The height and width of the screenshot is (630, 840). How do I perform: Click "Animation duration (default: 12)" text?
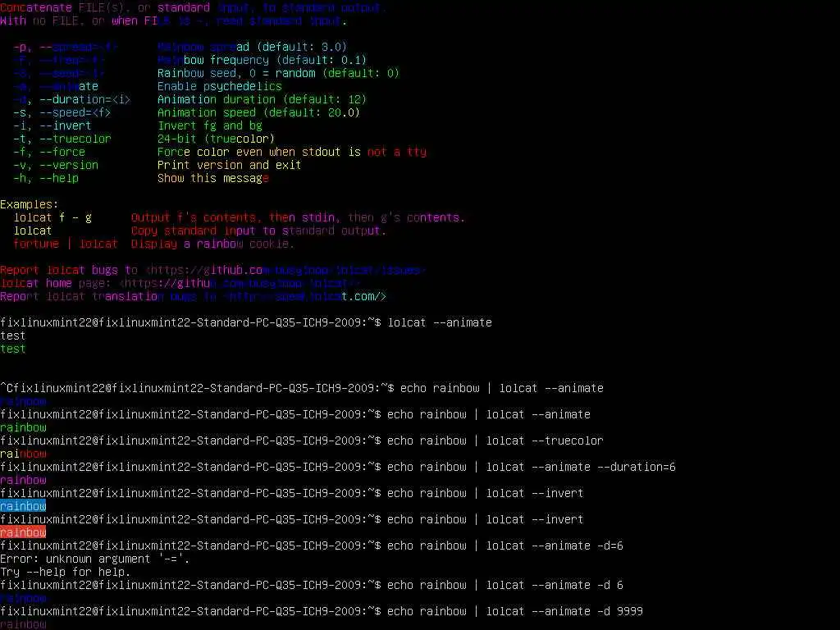tap(262, 99)
